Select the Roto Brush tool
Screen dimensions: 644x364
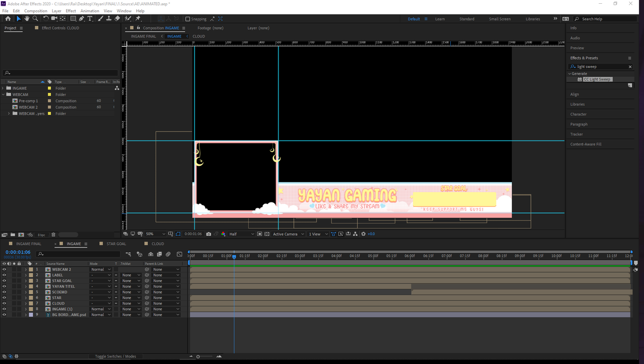tap(128, 19)
